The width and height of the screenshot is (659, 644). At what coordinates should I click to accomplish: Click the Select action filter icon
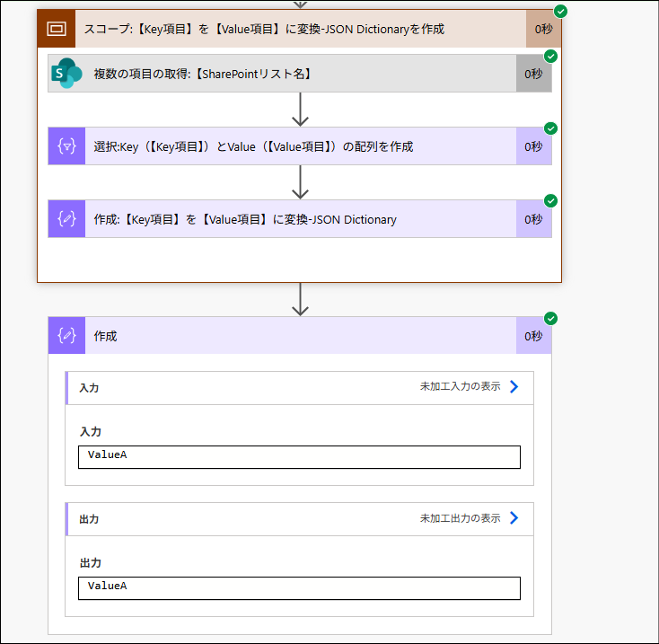point(66,146)
